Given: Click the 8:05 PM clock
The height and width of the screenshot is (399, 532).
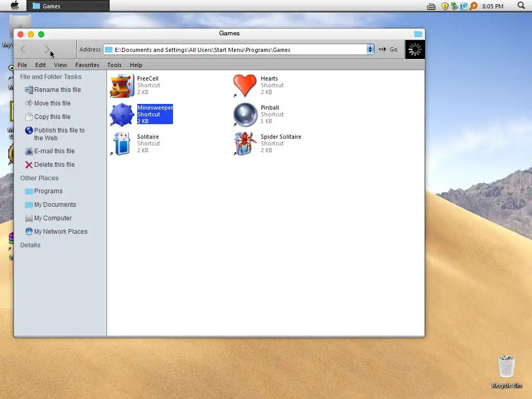Looking at the screenshot, I should (493, 6).
